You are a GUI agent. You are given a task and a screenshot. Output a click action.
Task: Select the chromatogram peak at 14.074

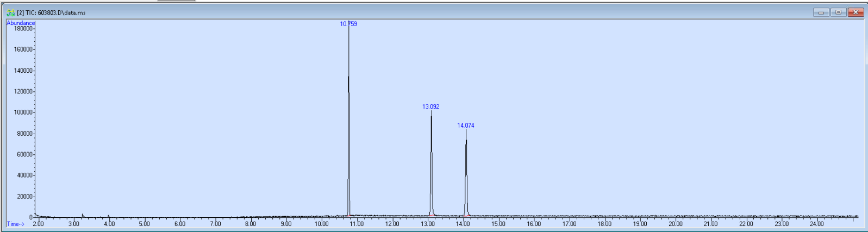pos(466,173)
